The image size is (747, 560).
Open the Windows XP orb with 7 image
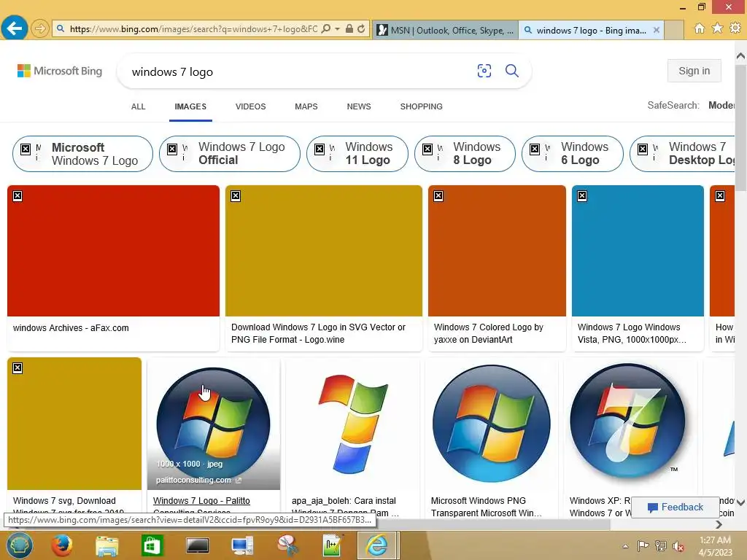(x=630, y=424)
